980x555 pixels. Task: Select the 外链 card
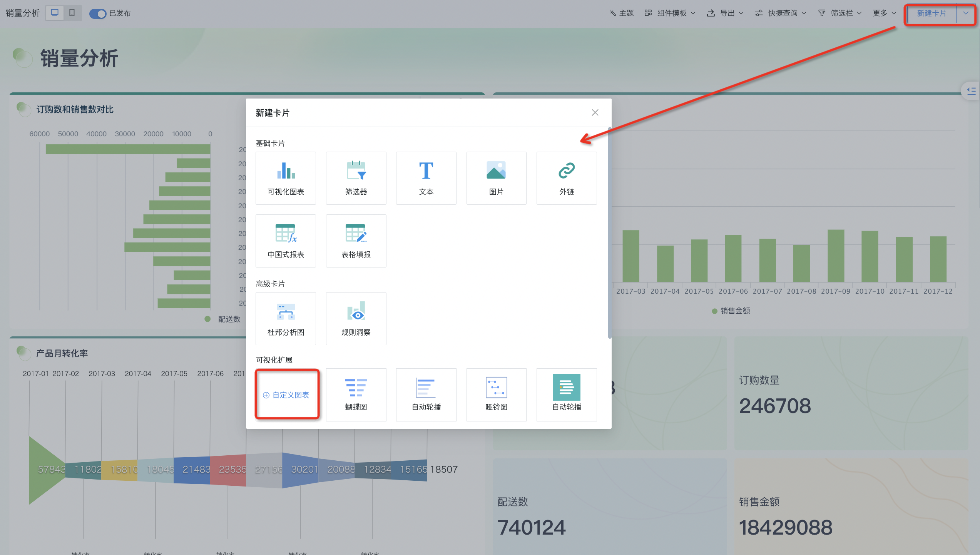(567, 178)
